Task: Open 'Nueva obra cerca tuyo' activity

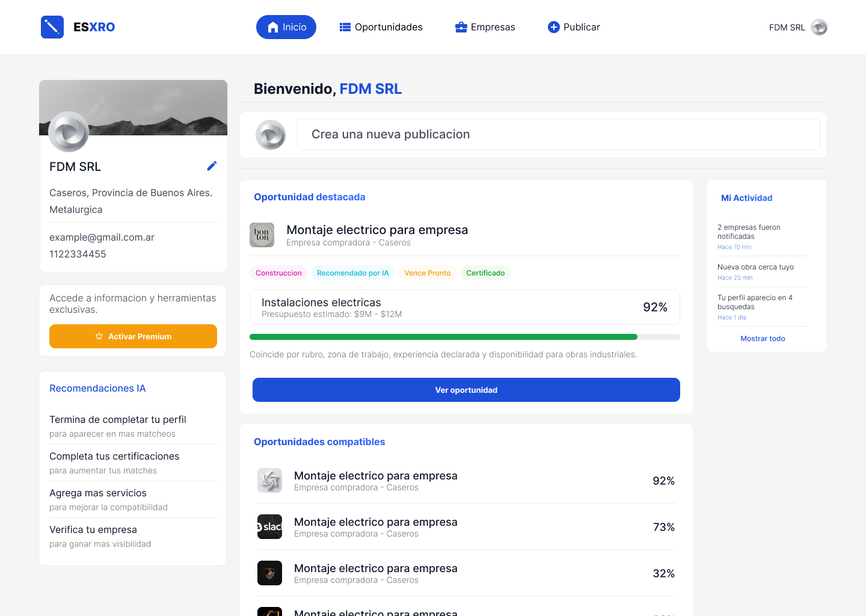Action: pos(763,272)
